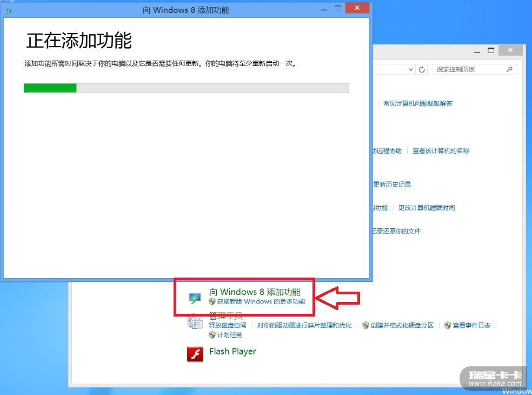532x395 pixels.
Task: Open 创建并格式化硬盘分区 link
Action: 402,325
